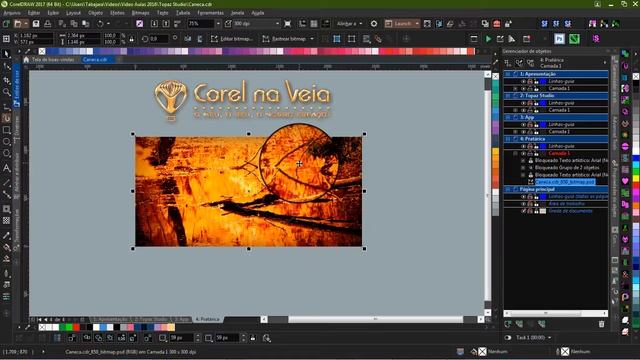The width and height of the screenshot is (640, 360).
Task: Select the first Bloqueado Texto artístico: Arial item
Action: (571, 160)
